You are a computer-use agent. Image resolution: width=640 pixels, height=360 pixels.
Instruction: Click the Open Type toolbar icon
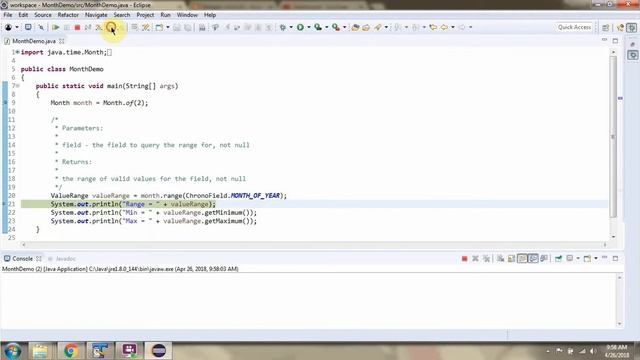pyautogui.click(x=355, y=27)
